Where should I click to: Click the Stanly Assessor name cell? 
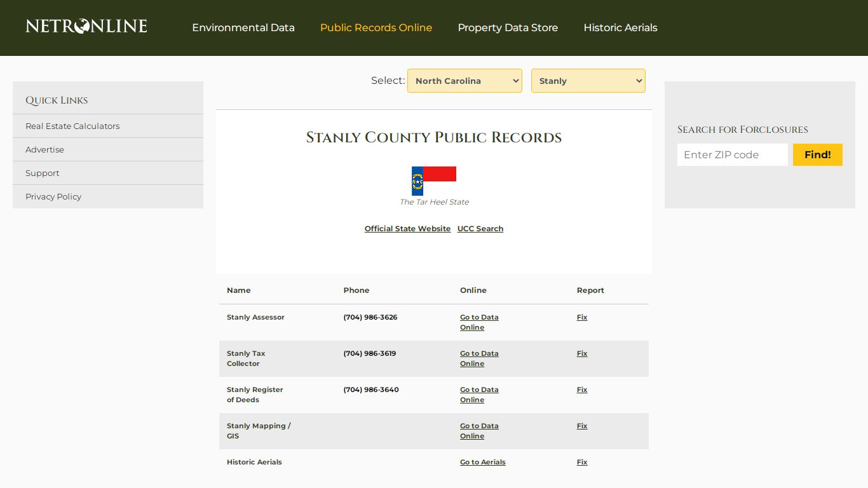pos(255,317)
